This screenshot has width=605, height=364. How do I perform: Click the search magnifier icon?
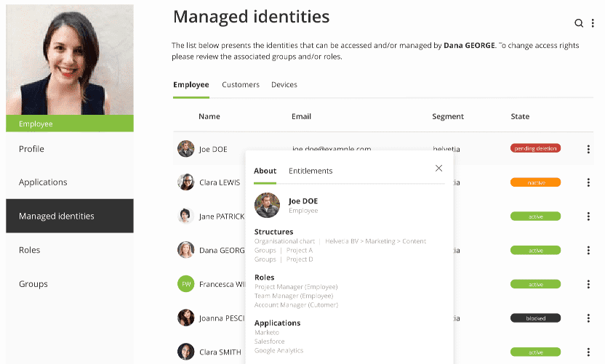(x=579, y=23)
